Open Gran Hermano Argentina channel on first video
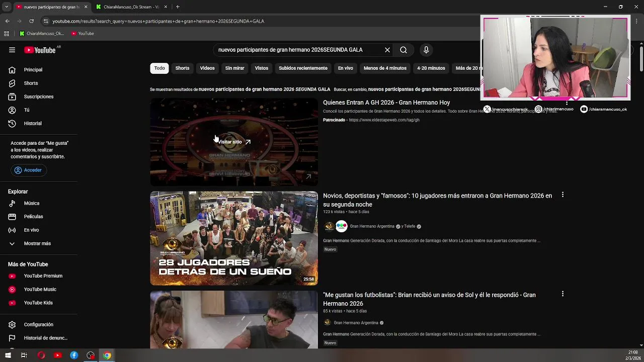 [x=372, y=226]
